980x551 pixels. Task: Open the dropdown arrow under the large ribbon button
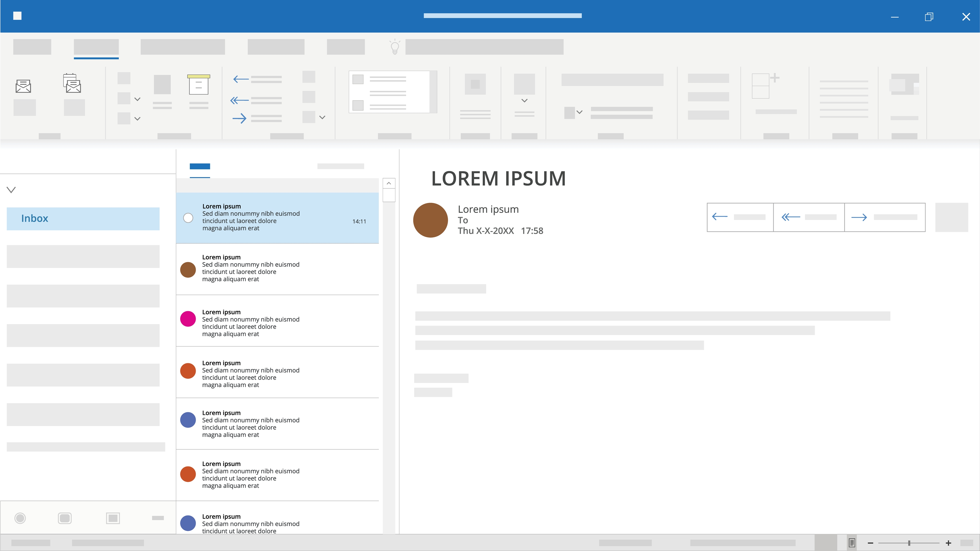524,101
